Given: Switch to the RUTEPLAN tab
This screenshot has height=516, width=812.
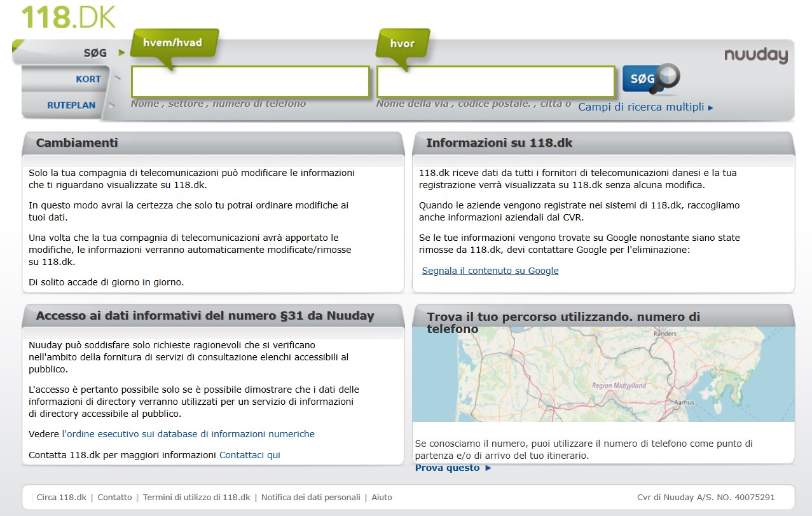Looking at the screenshot, I should tap(71, 105).
